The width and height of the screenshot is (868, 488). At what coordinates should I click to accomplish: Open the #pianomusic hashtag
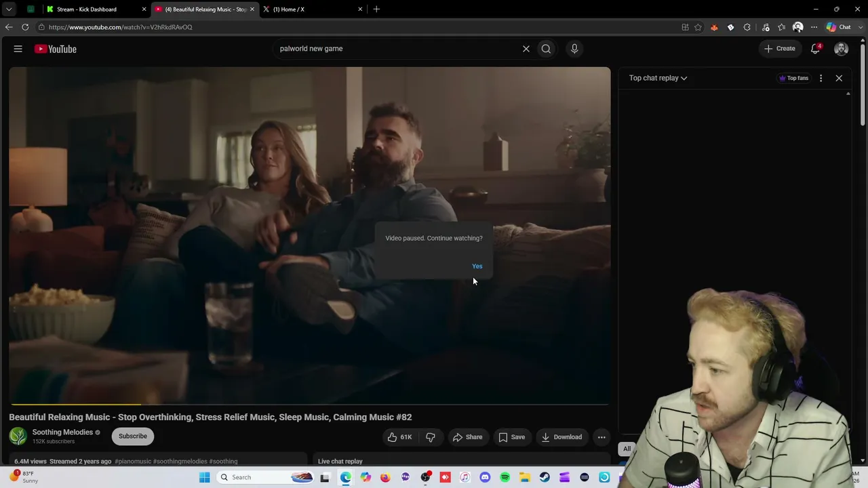coord(133,462)
